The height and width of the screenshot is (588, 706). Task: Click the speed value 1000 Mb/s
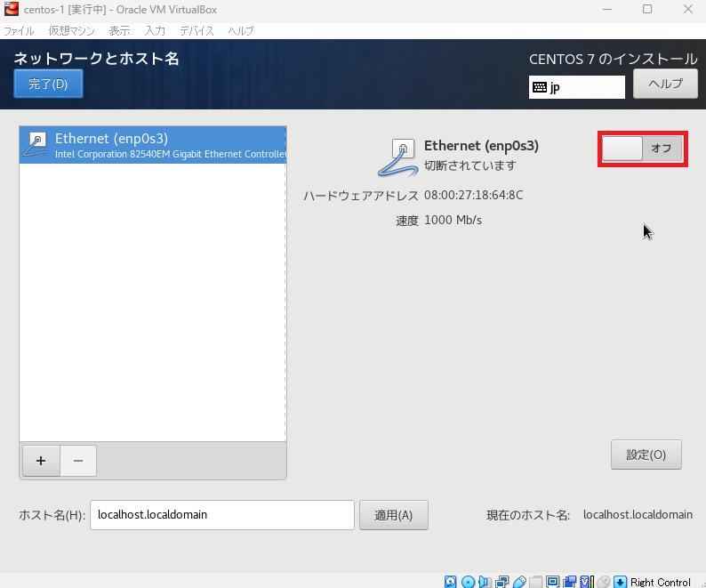(x=453, y=220)
